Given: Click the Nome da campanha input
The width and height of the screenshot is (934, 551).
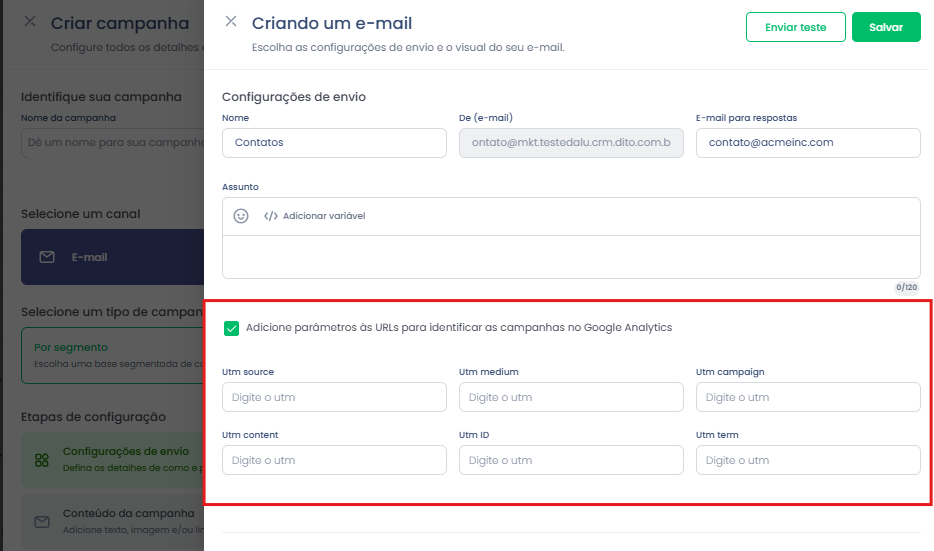Looking at the screenshot, I should 113,143.
